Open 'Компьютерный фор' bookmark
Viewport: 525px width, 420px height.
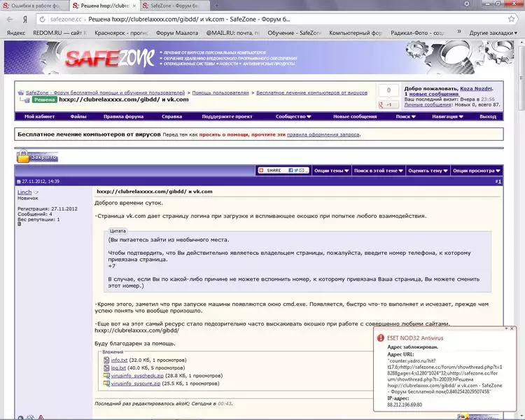tap(356, 33)
